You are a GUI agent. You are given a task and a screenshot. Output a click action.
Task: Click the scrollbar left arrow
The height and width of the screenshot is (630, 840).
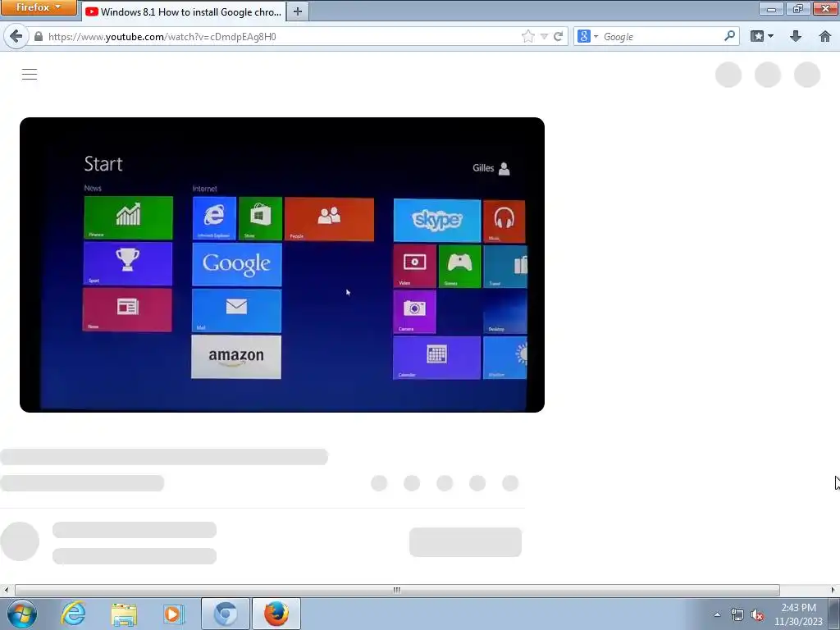[x=6, y=590]
